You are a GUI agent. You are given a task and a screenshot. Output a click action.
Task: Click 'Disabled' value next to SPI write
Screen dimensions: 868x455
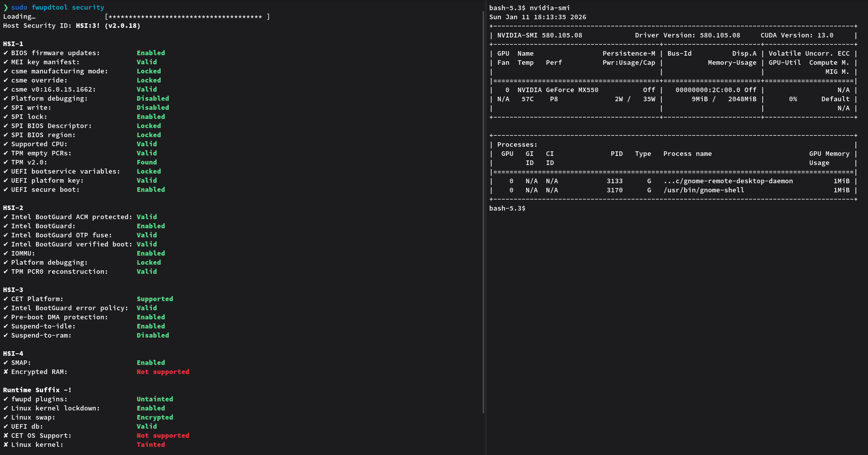pyautogui.click(x=153, y=108)
